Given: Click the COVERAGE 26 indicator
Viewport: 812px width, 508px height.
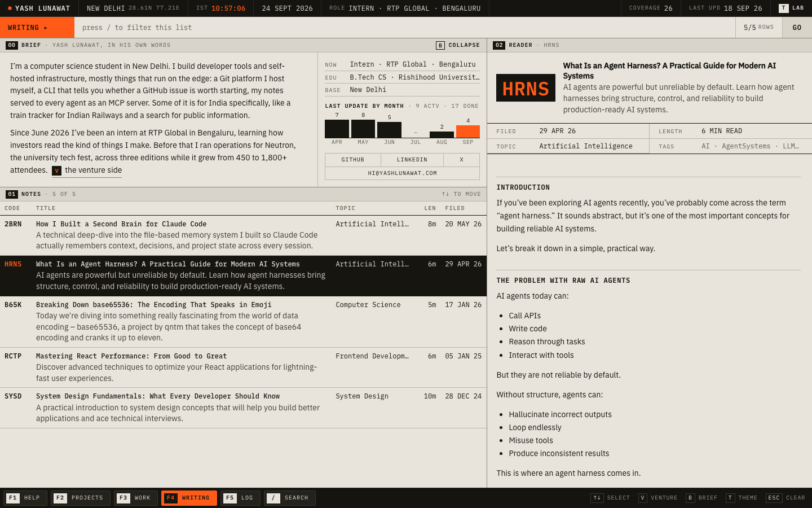Looking at the screenshot, I should (651, 8).
